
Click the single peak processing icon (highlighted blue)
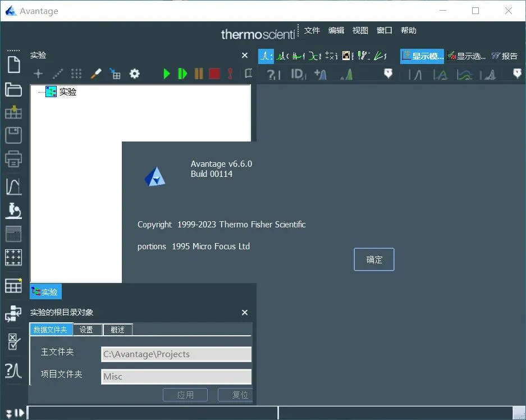pyautogui.click(x=266, y=56)
